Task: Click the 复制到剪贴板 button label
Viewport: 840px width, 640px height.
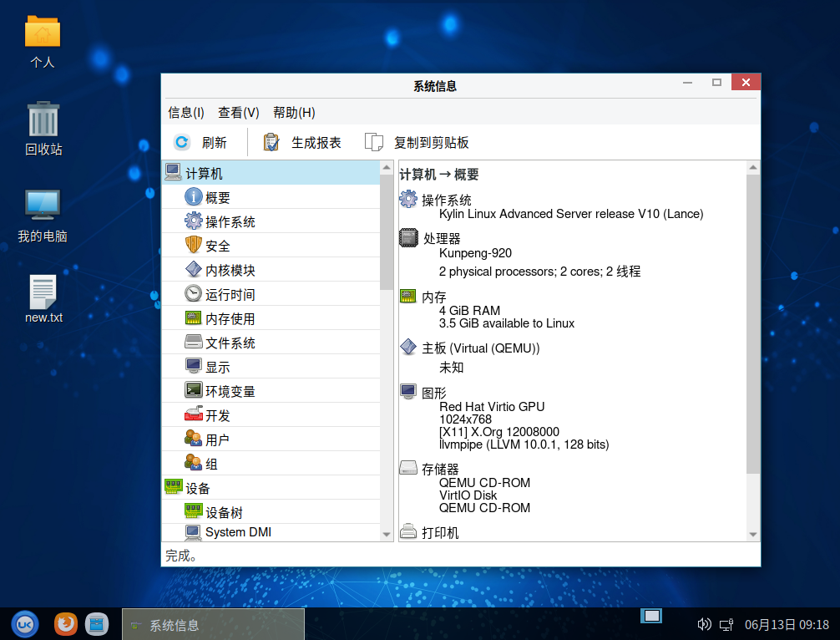Action: click(431, 143)
